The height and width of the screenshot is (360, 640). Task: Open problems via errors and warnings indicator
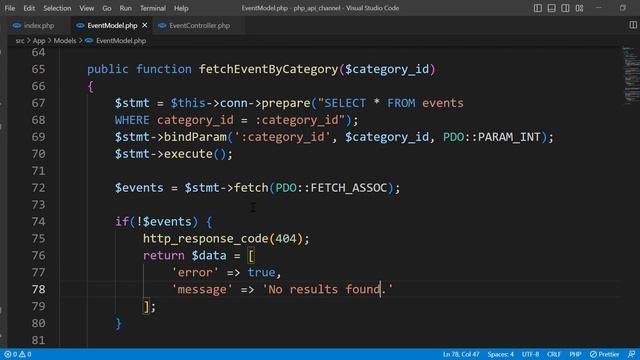[x=18, y=354]
